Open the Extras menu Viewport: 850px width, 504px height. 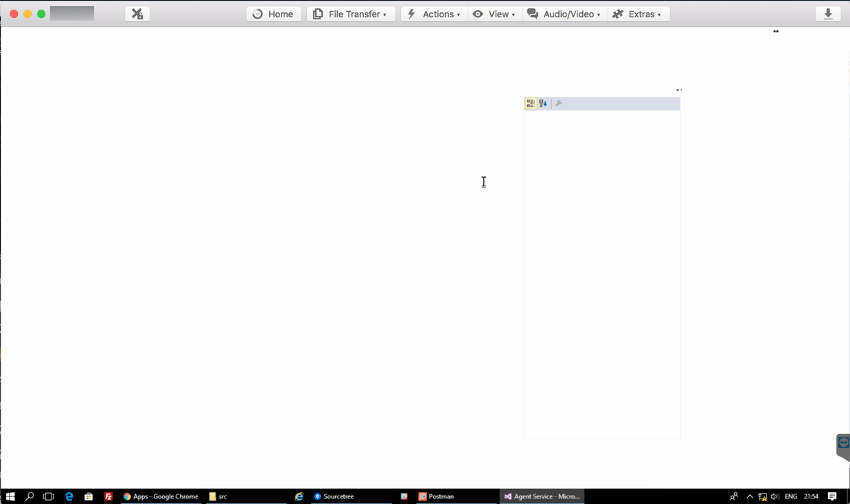(x=638, y=14)
